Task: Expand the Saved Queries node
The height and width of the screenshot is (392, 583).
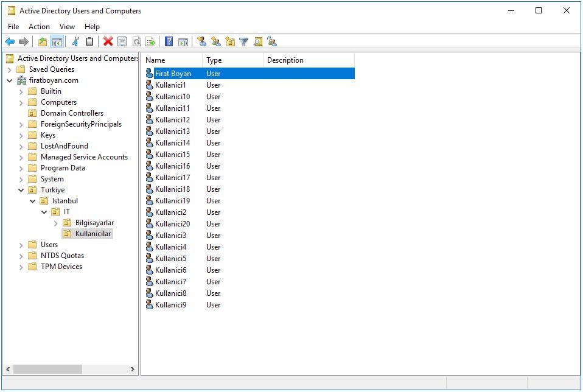Action: click(10, 70)
